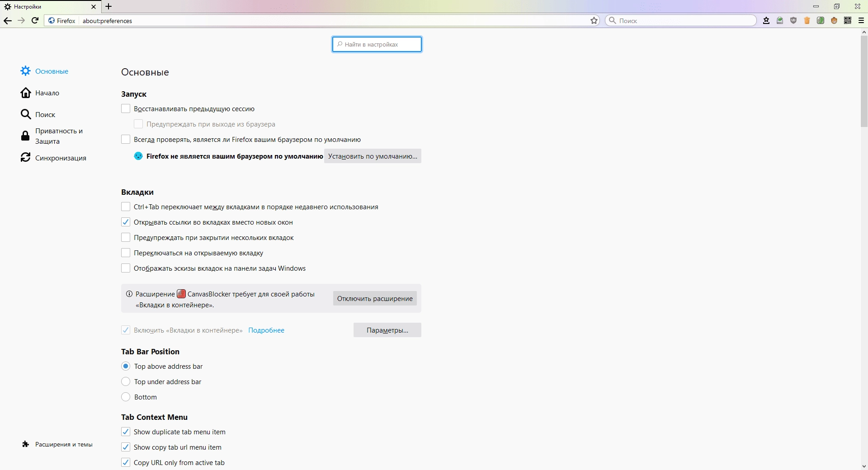The image size is (868, 470).
Task: Click Отключить расширение button
Action: (x=375, y=298)
